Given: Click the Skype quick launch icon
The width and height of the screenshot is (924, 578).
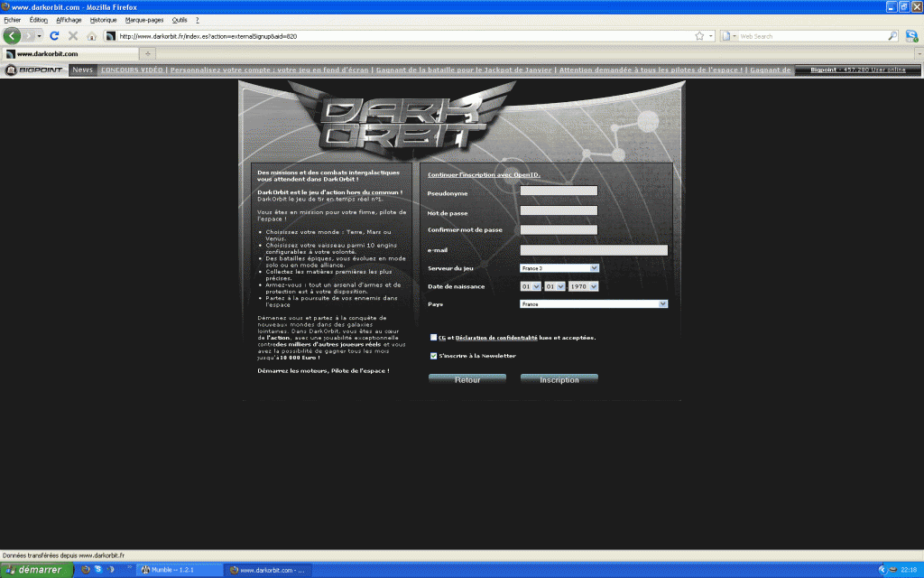Looking at the screenshot, I should [97, 570].
